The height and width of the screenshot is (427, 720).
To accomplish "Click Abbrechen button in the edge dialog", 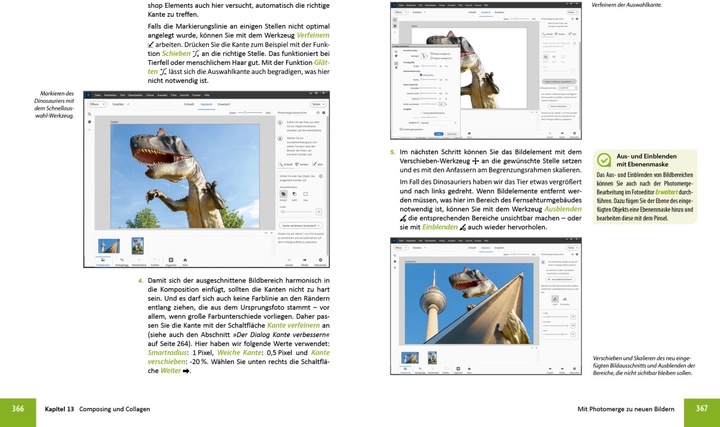I will [x=452, y=134].
